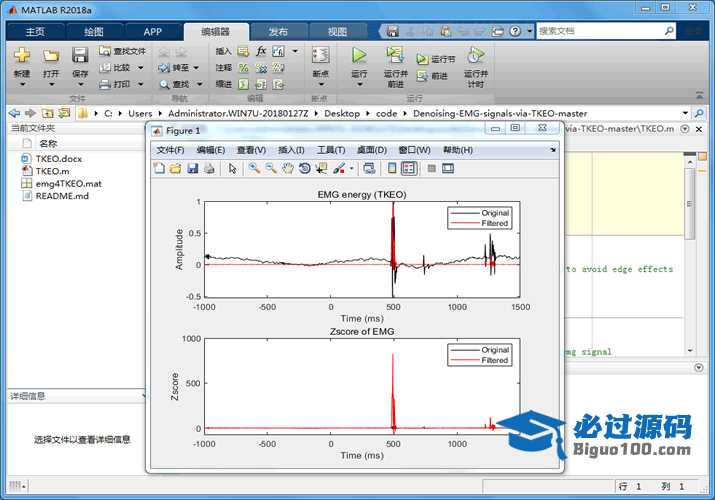Viewport: 715px width, 500px height.
Task: Click the Name (名称) column header
Action: (48, 144)
